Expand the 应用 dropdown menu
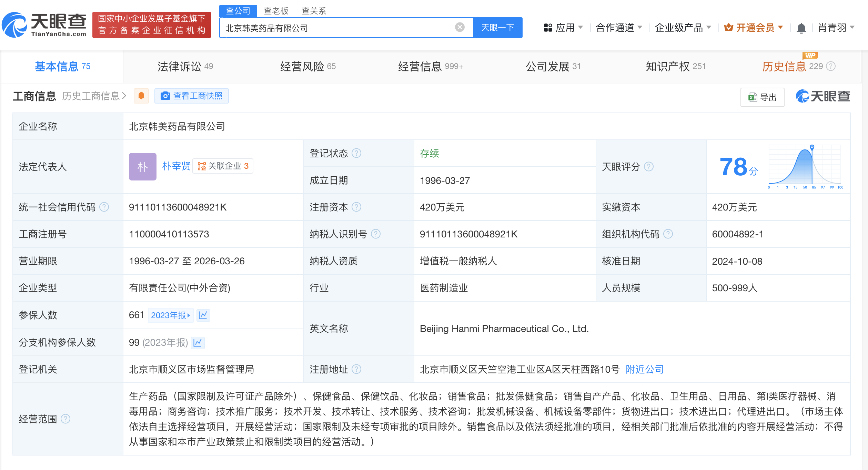The width and height of the screenshot is (868, 470). pyautogui.click(x=563, y=28)
